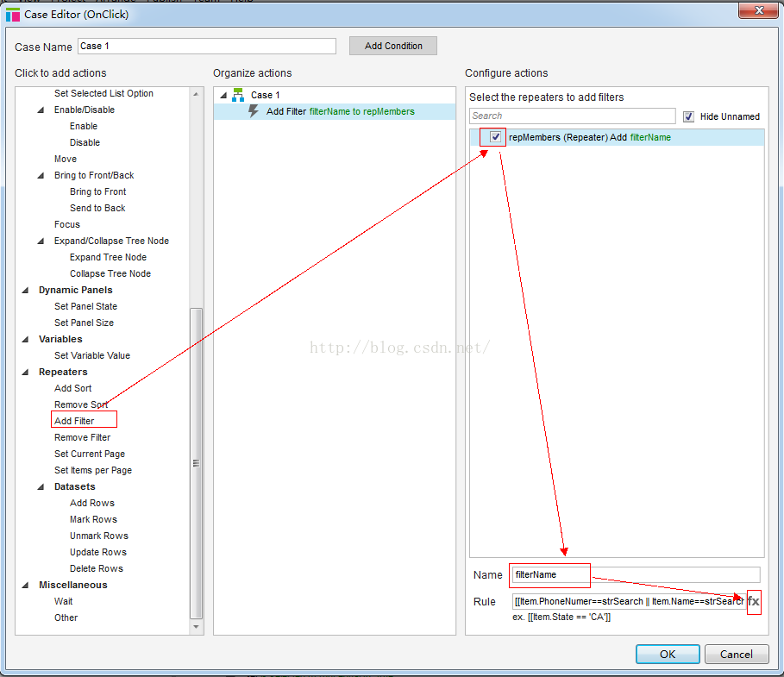Add the Set Panel State action
The image size is (784, 677).
[85, 306]
